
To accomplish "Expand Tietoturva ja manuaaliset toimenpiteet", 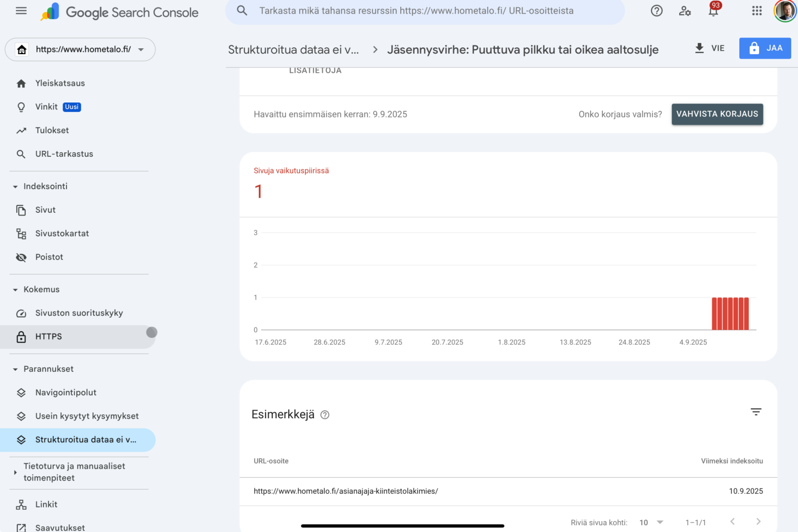I will (15, 472).
